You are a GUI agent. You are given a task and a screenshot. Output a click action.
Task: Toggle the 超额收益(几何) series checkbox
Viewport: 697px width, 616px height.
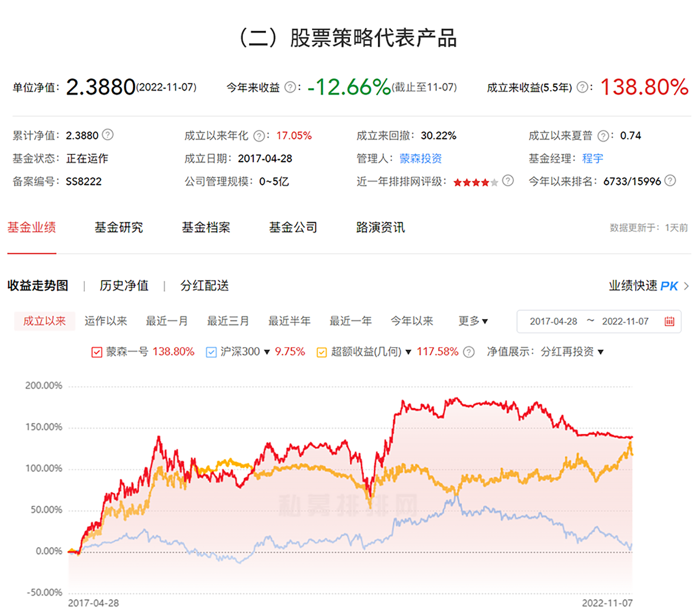[x=322, y=352]
